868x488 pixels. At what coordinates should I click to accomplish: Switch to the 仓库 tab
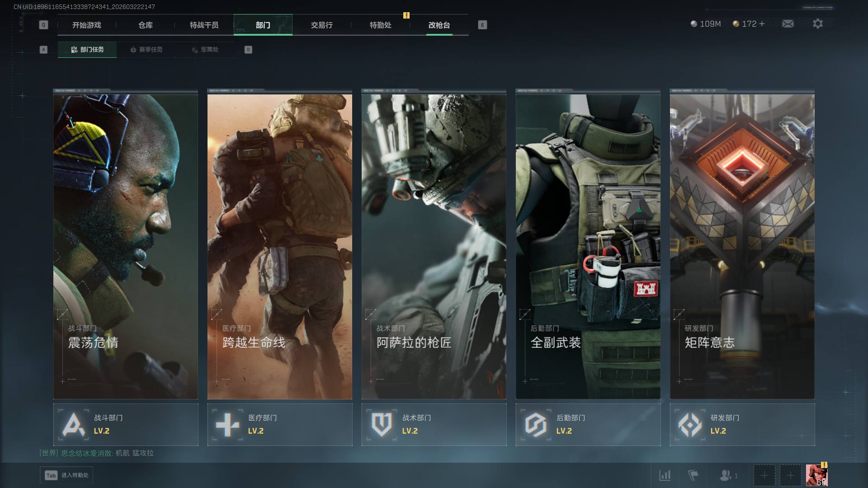[x=146, y=25]
